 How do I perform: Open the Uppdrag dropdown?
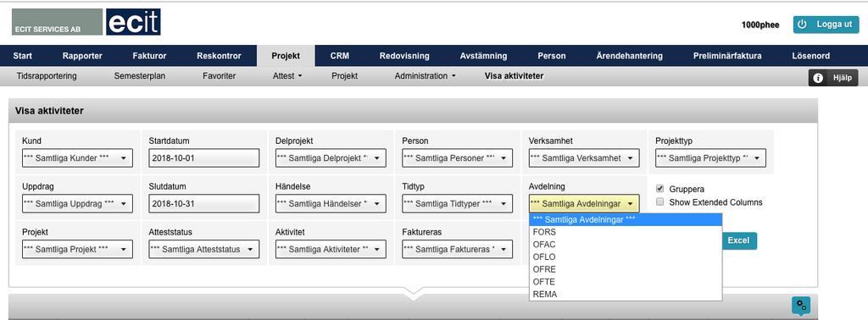click(77, 203)
